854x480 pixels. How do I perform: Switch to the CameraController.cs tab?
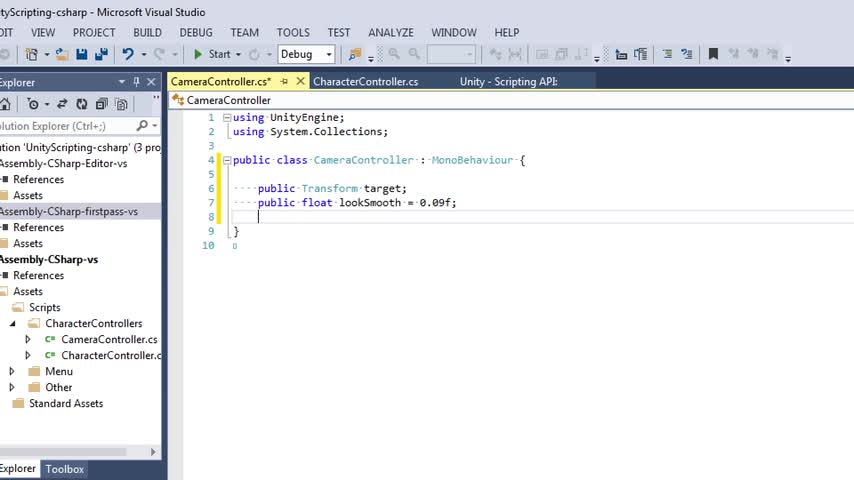tap(221, 82)
